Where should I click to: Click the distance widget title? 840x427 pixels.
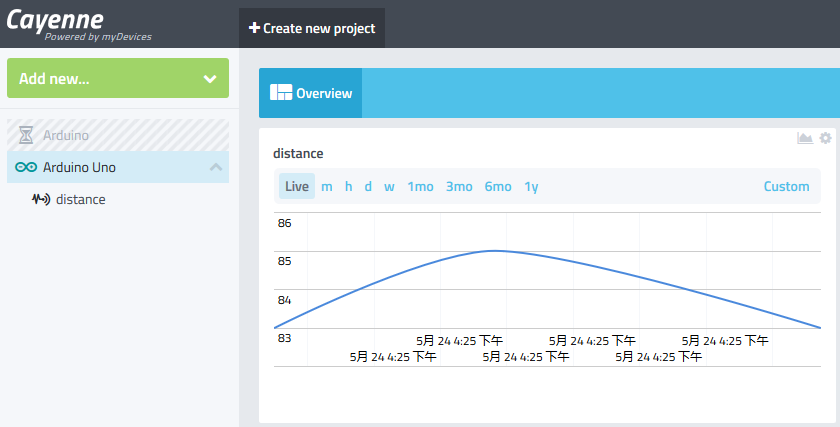coord(298,153)
